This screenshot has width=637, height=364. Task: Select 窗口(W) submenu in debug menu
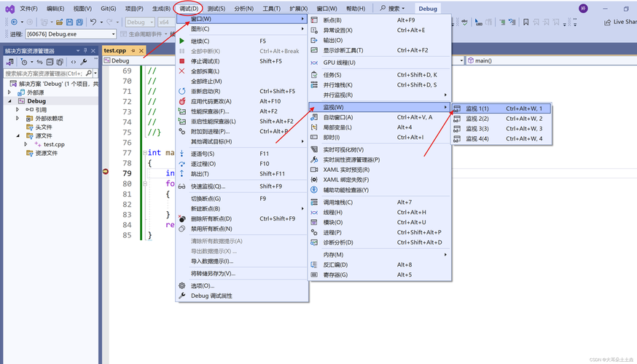(x=242, y=19)
